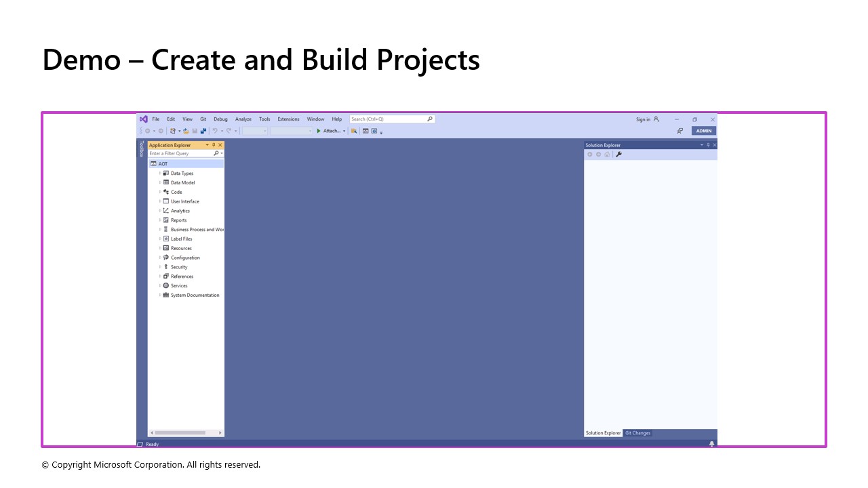Click the Sign in link
Image resolution: width=868 pixels, height=488 pixels.
[x=643, y=119]
